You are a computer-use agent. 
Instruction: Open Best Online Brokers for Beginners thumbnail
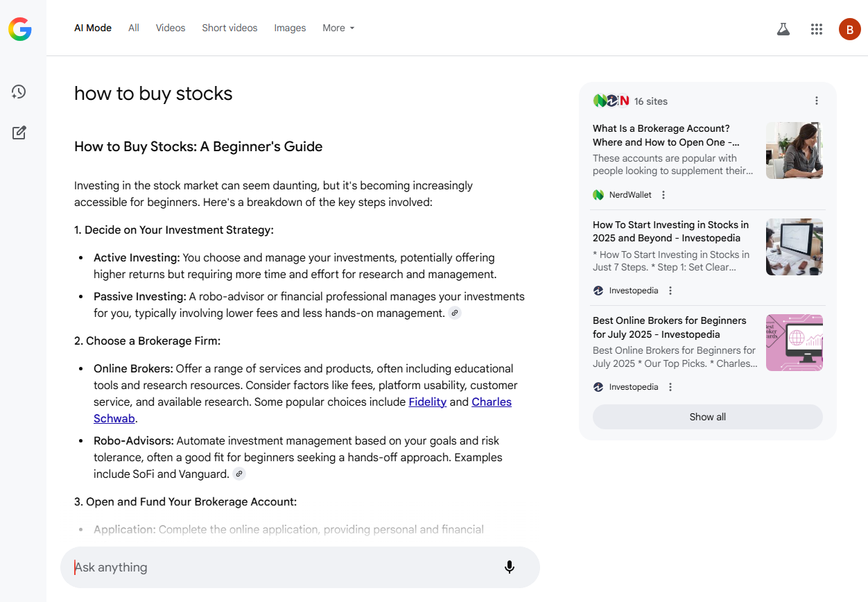pos(795,343)
